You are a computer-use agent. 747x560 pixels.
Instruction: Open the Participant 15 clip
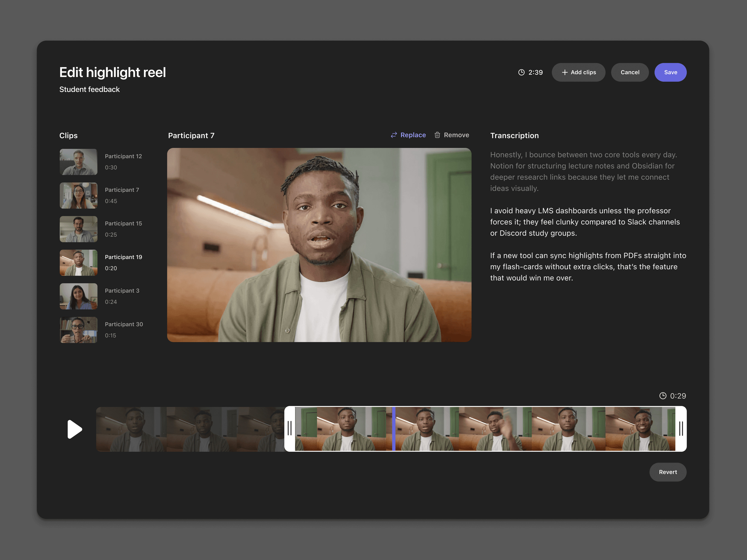tap(78, 229)
